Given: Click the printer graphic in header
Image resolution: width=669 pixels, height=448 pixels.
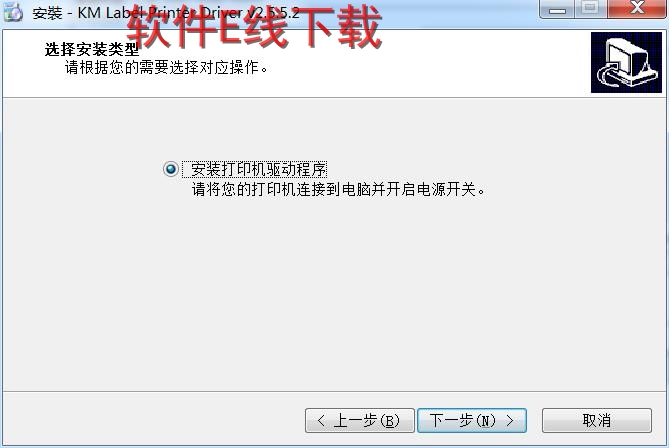Looking at the screenshot, I should 626,62.
